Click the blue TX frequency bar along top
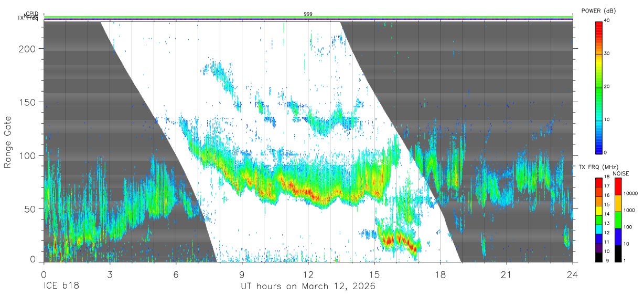 coord(308,20)
